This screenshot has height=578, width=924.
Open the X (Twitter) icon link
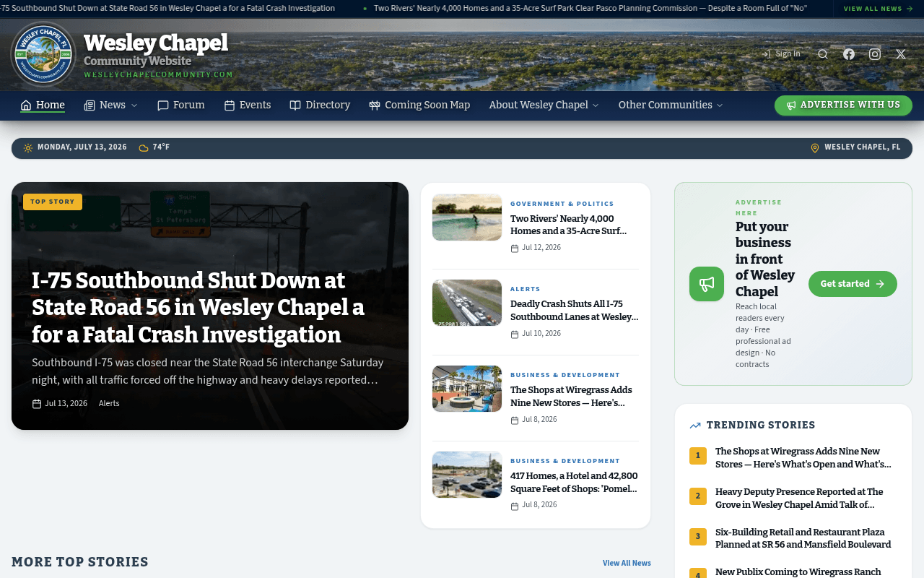[x=901, y=54]
